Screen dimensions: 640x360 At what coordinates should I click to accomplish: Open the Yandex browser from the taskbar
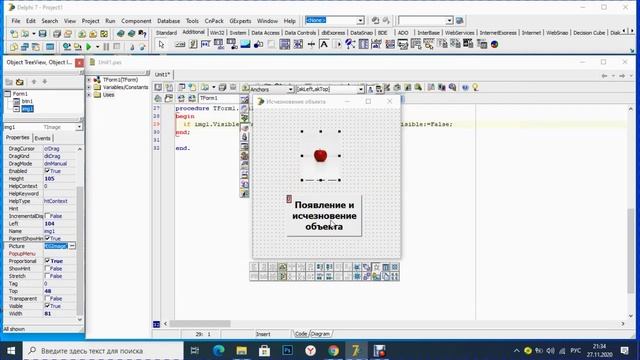pyautogui.click(x=310, y=351)
